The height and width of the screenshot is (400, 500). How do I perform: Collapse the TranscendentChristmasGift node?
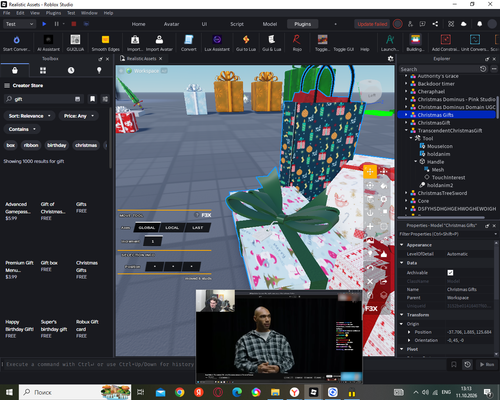point(406,130)
